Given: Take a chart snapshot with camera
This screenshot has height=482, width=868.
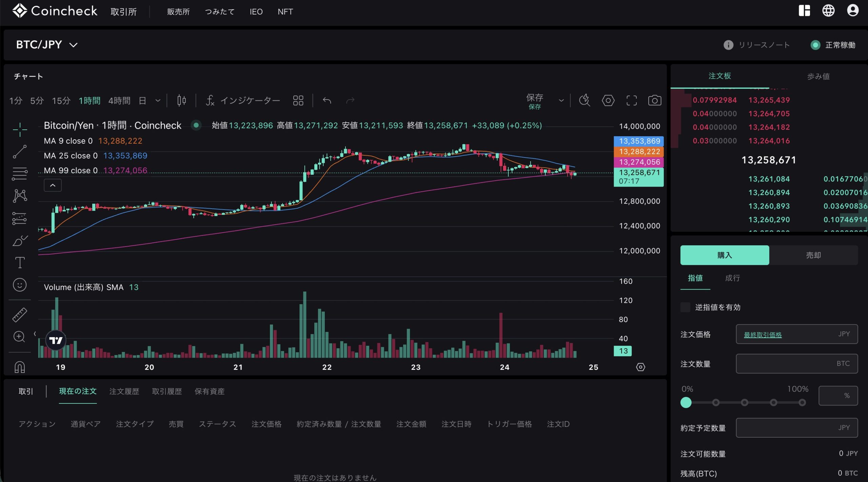Looking at the screenshot, I should point(655,101).
